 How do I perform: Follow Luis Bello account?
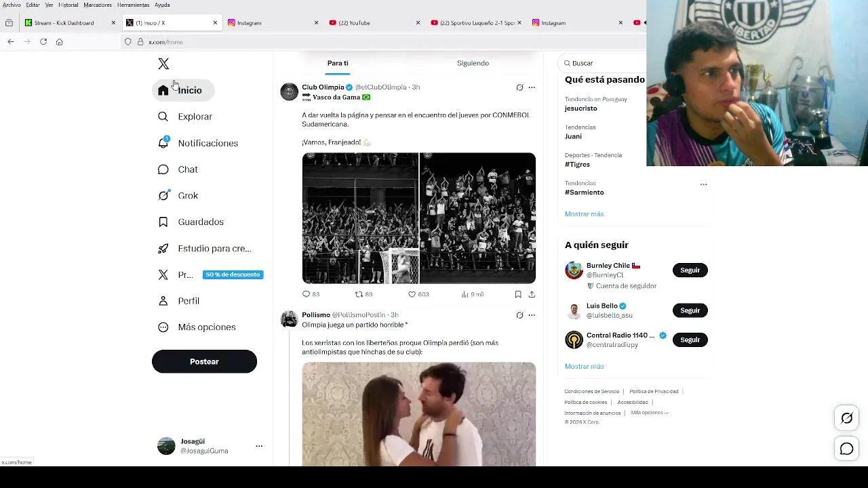[x=690, y=310]
